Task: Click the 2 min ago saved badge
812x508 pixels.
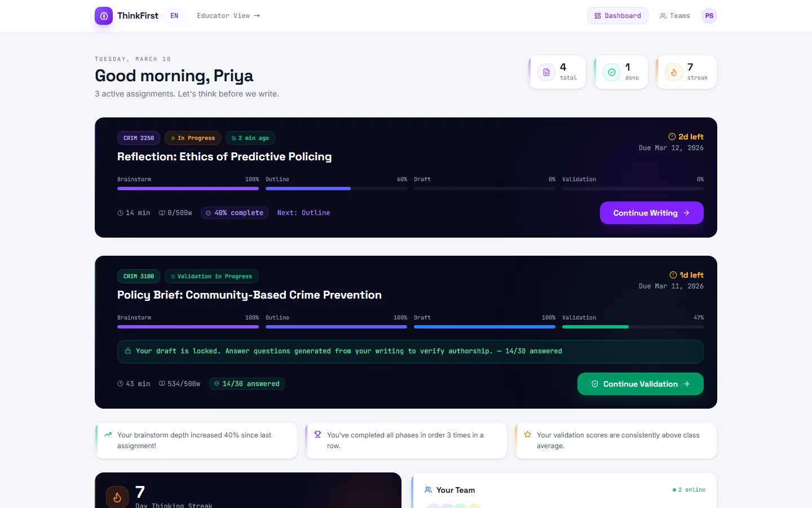Action: (x=250, y=138)
